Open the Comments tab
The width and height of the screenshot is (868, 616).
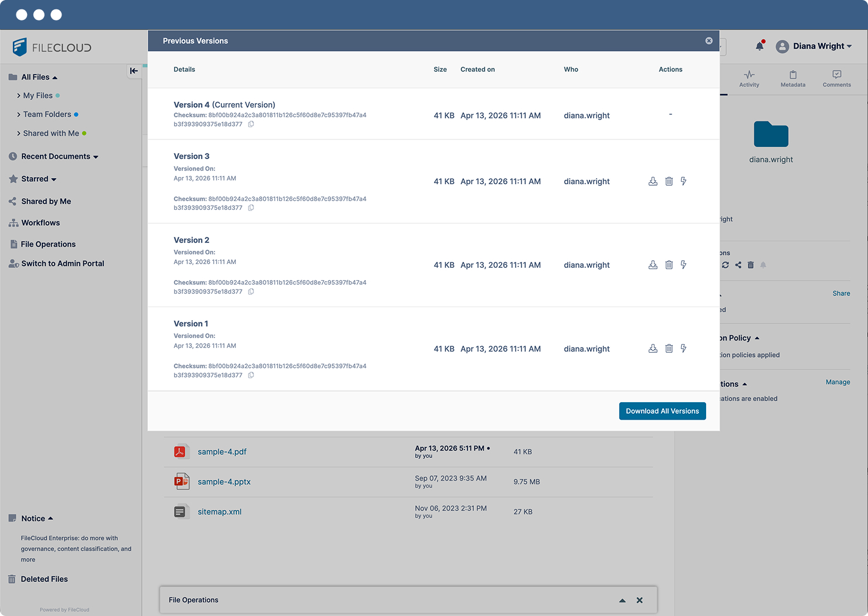836,79
